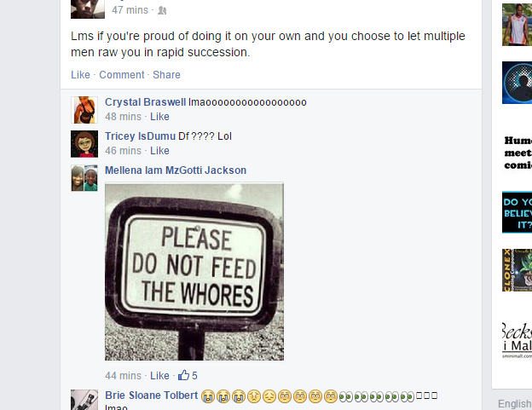
Task: Click Comment under the main post
Action: click(121, 75)
